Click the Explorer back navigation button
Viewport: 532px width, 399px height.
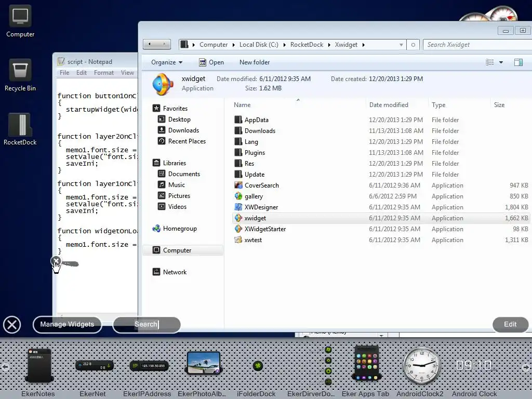(x=150, y=44)
